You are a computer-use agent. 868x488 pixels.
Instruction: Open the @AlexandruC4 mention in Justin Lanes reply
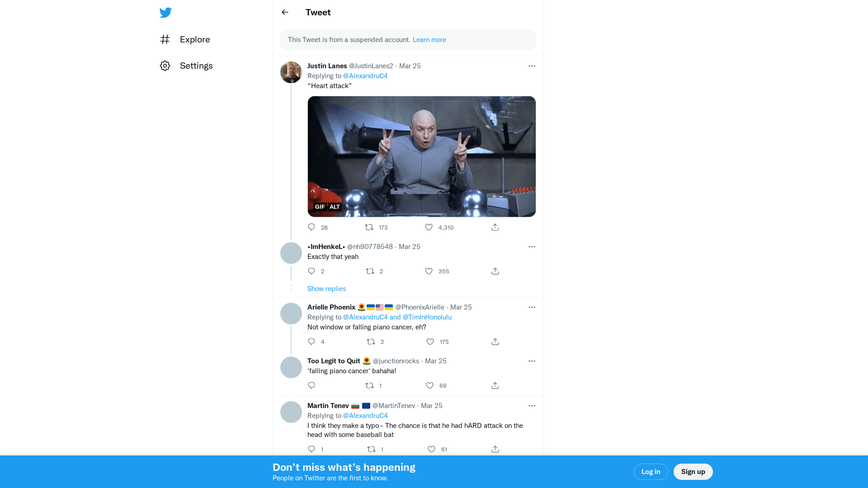click(365, 76)
